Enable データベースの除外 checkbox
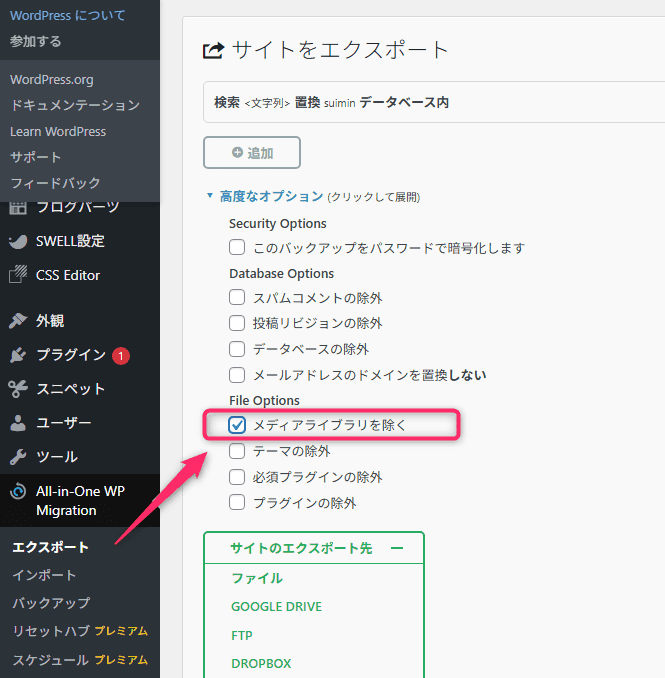 237,349
